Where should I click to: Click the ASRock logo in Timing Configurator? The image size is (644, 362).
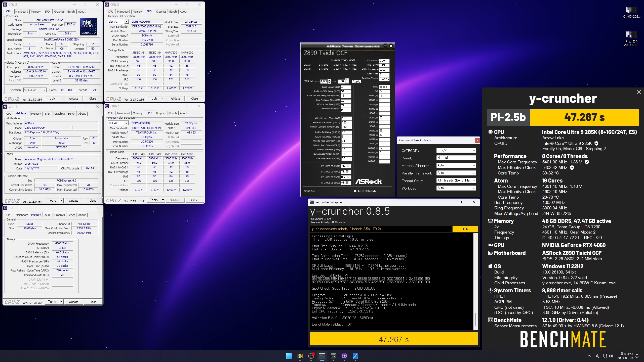click(369, 182)
